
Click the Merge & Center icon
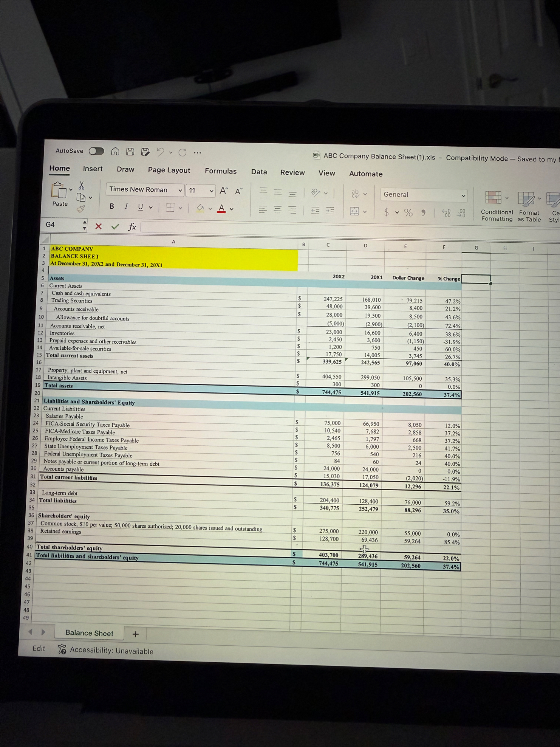point(354,211)
